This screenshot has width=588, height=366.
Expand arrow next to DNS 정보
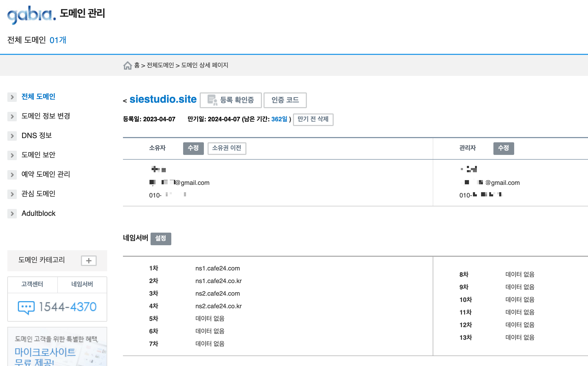12,136
